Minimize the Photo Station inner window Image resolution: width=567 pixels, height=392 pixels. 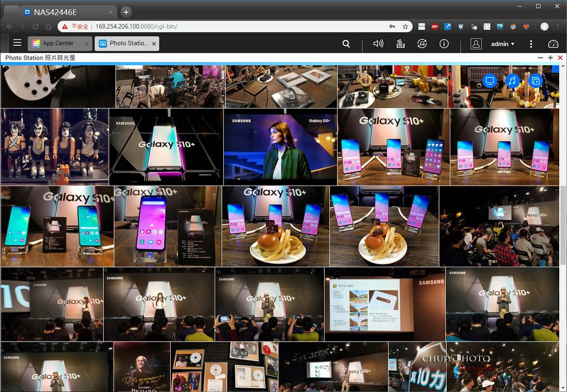point(540,58)
